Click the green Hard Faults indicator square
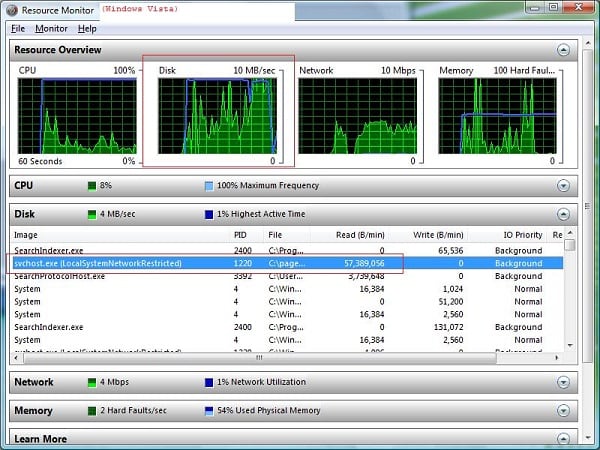 [93, 410]
